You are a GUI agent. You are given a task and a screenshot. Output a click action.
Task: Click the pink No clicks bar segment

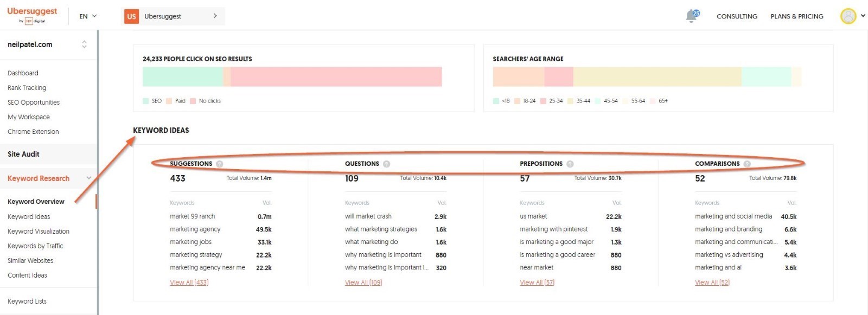(x=336, y=77)
